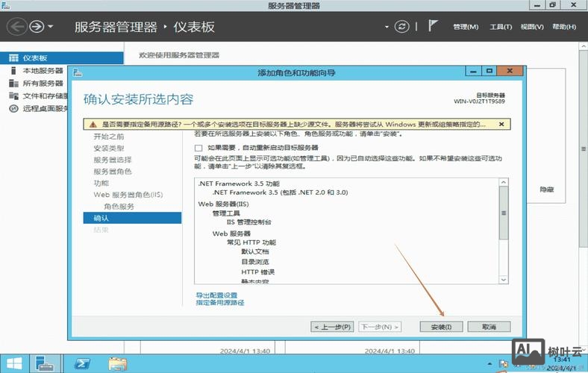588x373 pixels.
Task: Select '.NET Framework 3.5 功能' in the list
Action: (239, 184)
